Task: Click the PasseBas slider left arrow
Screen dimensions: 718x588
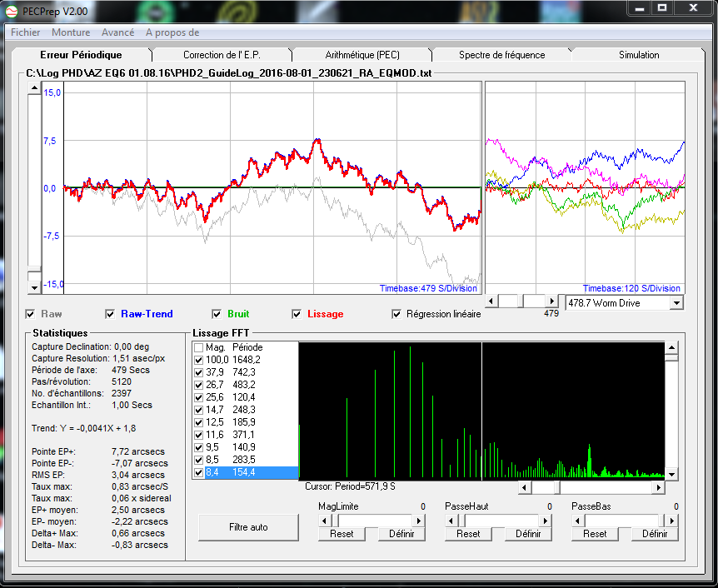Action: (578, 521)
